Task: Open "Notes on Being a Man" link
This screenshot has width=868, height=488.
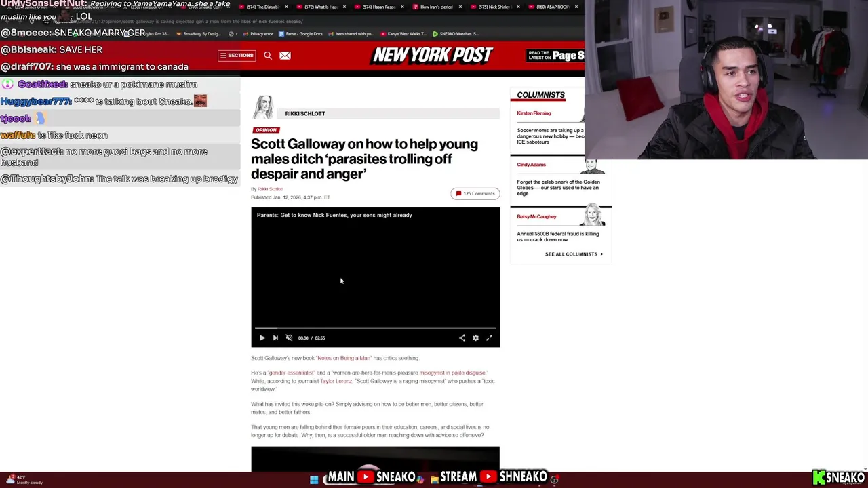Action: (343, 358)
